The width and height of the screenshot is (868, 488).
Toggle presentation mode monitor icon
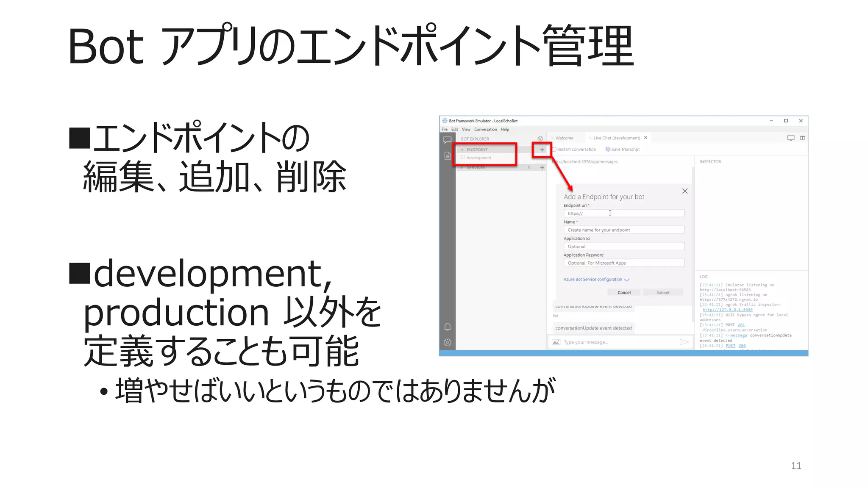pyautogui.click(x=790, y=138)
